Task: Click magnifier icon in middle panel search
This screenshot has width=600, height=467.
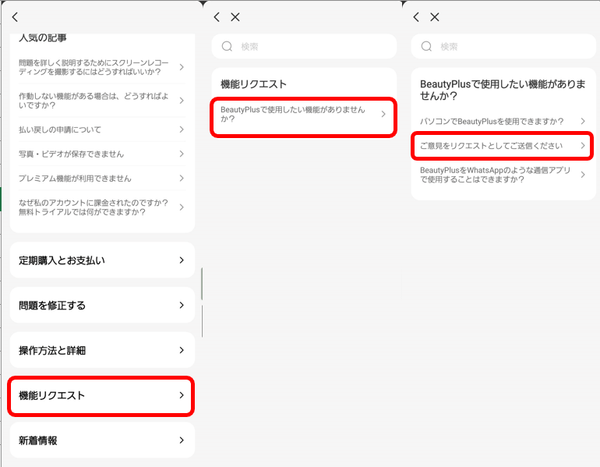Action: [227, 46]
